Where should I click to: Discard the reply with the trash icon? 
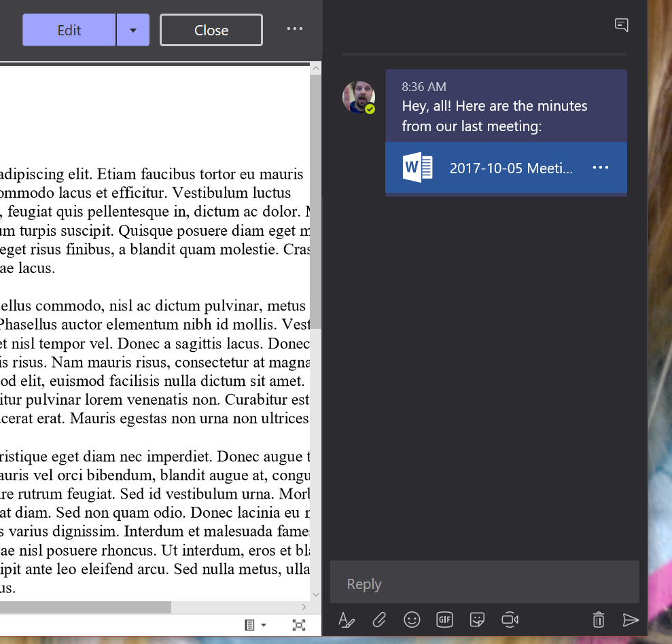(598, 620)
